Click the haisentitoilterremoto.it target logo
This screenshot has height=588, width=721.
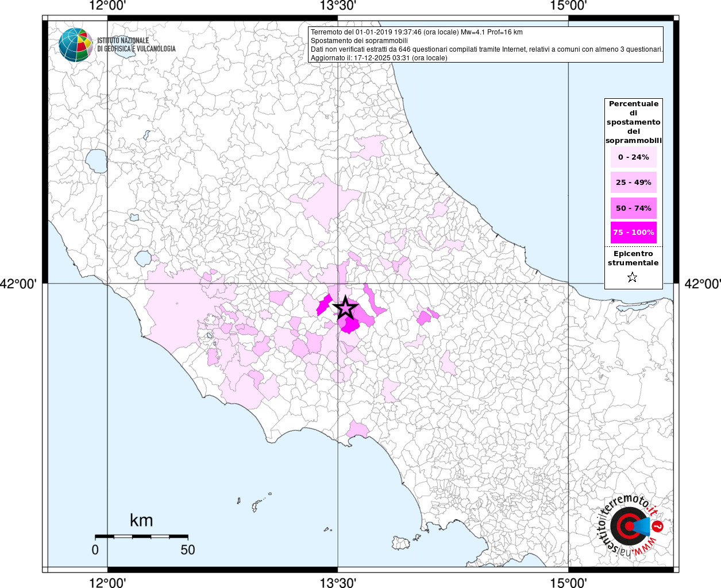(630, 526)
